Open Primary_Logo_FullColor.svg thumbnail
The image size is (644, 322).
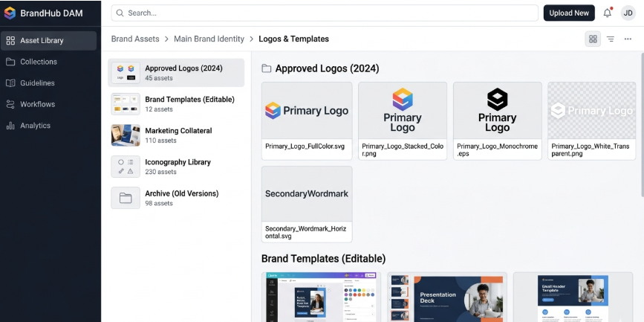coord(307,111)
